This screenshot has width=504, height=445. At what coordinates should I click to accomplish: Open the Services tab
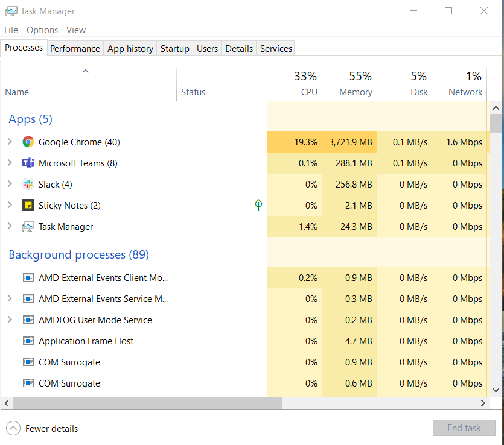tap(276, 48)
